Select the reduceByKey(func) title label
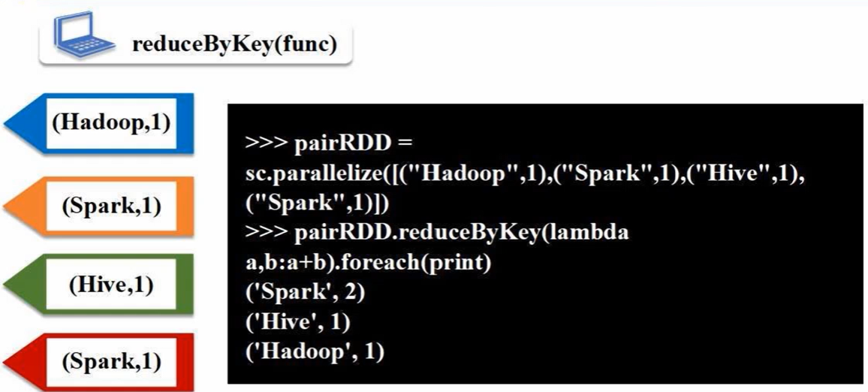Viewport: 868px width, 392px height. [234, 44]
